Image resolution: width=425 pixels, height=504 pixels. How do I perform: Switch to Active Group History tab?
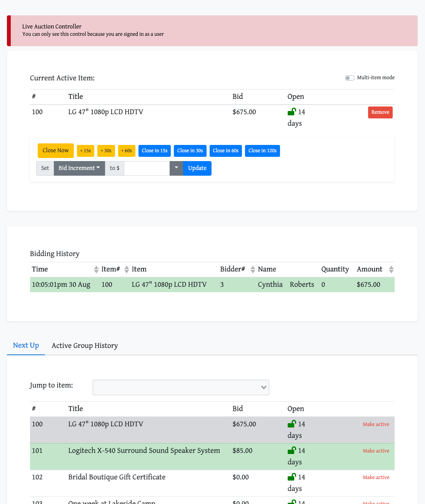coord(85,346)
